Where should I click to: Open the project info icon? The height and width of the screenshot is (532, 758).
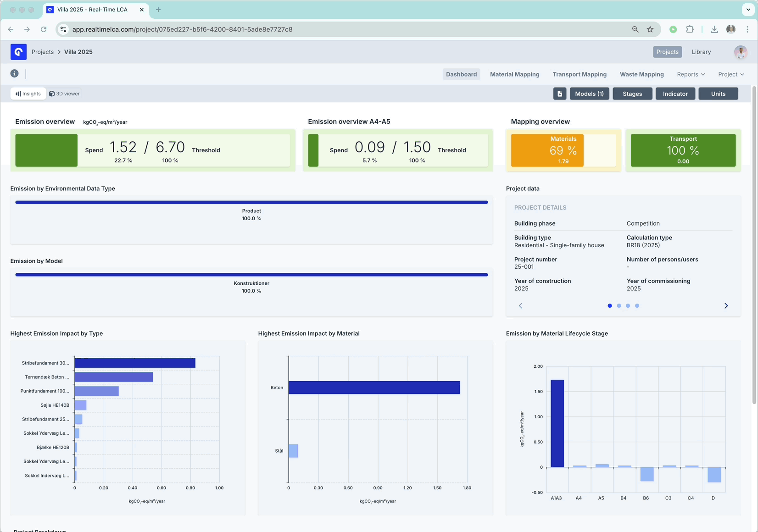pyautogui.click(x=15, y=73)
